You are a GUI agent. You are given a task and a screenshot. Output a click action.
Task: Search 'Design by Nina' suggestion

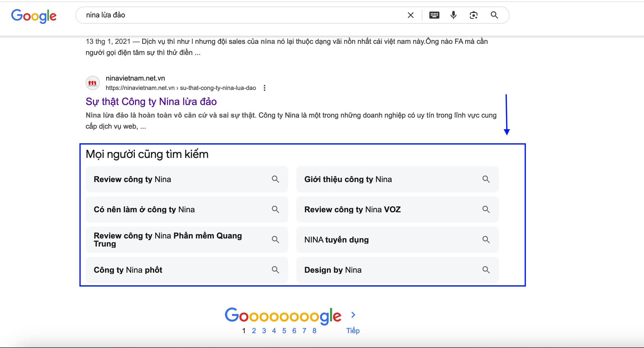coord(397,270)
